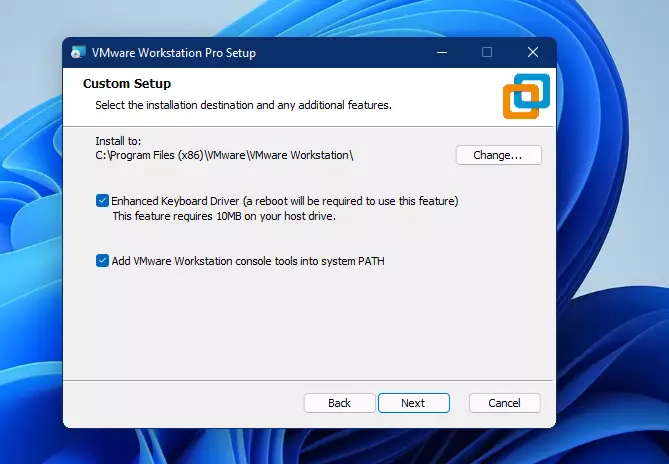
Task: Click the 'VMware Workstation Pro Setup' window title
Action: [x=174, y=53]
